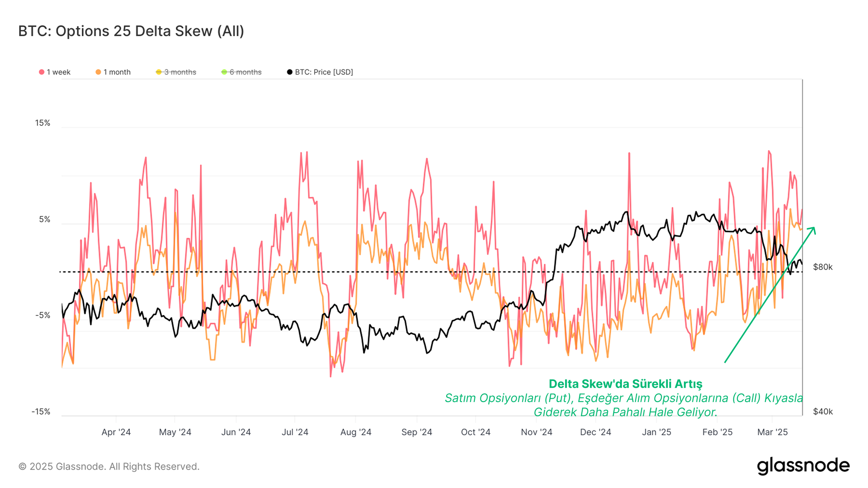
Task: Click the 15% y-axis label
Action: (43, 123)
